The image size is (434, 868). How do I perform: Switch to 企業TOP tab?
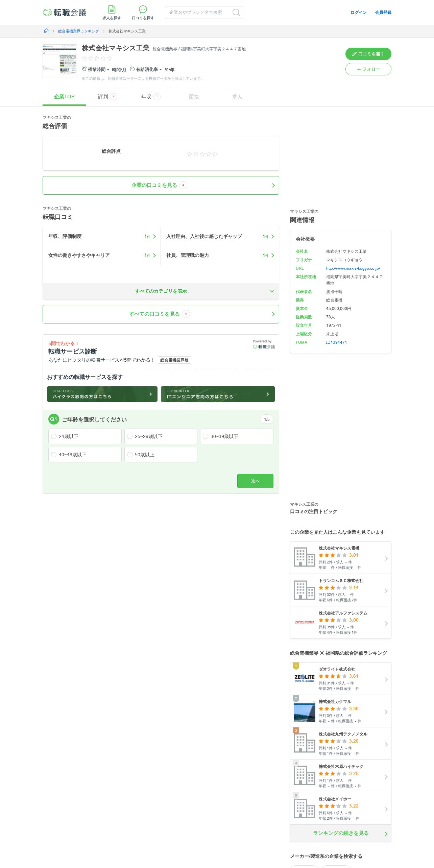64,97
